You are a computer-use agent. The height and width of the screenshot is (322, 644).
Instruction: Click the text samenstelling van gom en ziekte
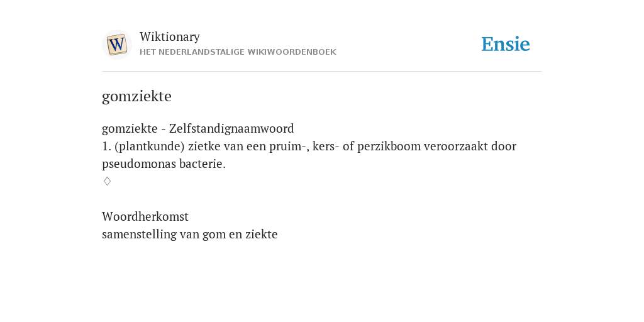[190, 234]
